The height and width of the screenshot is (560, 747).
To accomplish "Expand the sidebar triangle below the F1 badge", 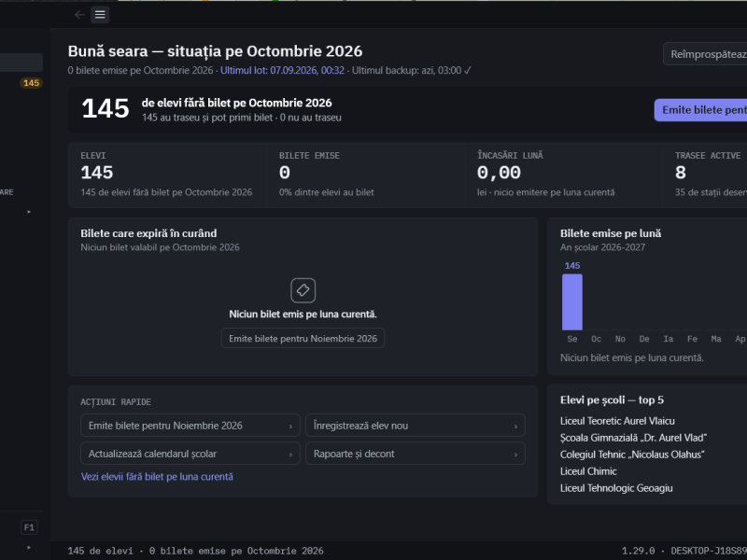I will [29, 548].
